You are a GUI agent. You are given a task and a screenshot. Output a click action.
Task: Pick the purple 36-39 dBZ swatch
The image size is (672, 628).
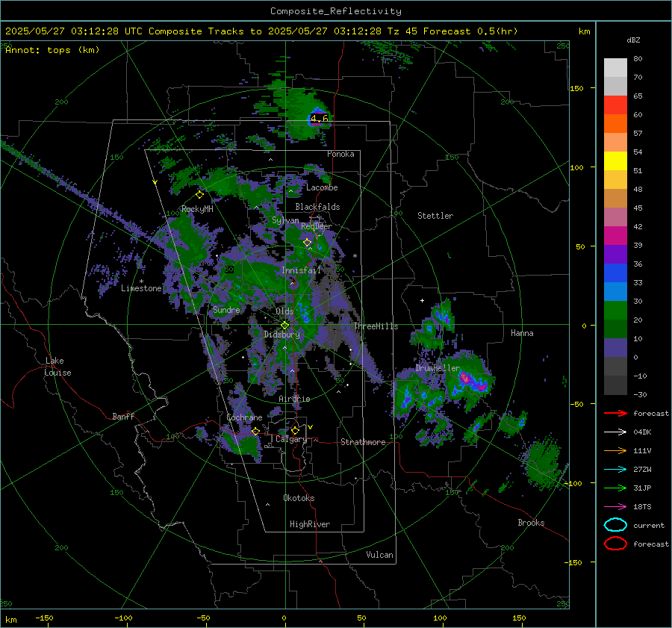click(615, 255)
